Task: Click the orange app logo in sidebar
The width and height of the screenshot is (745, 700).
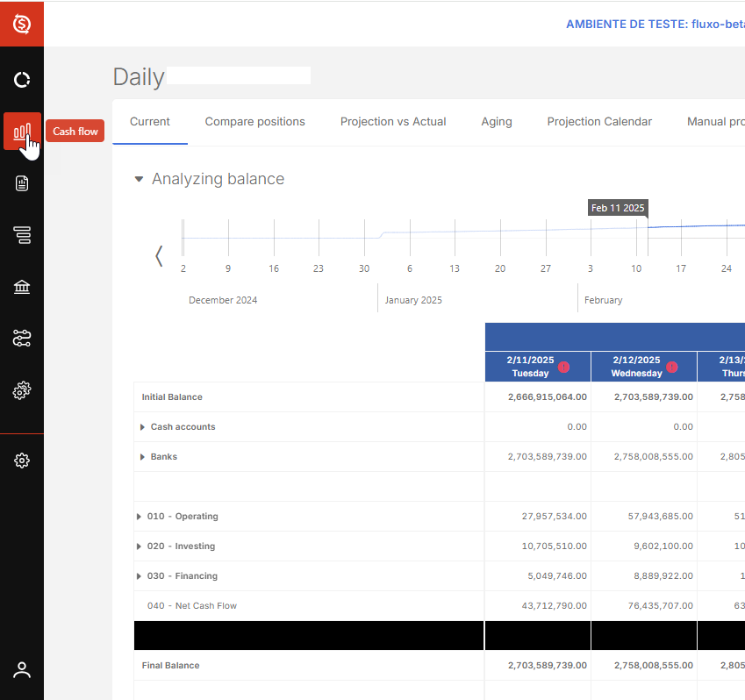Action: (22, 24)
